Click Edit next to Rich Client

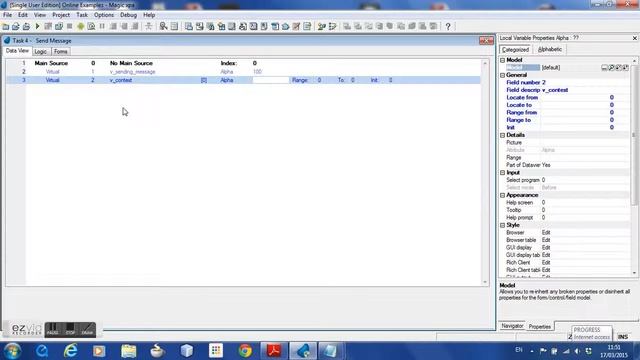tap(546, 262)
